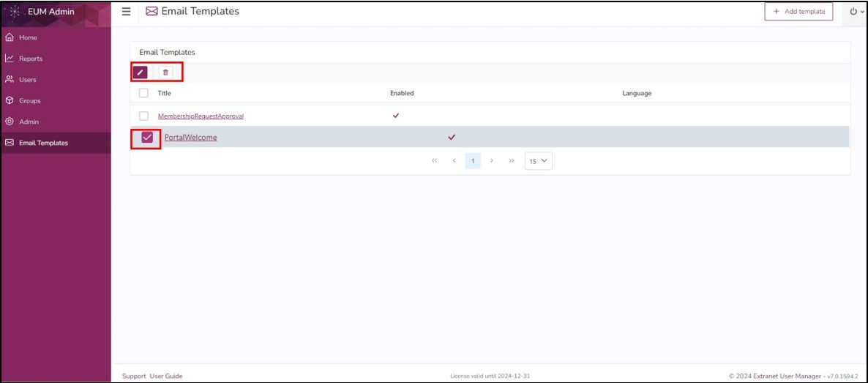The image size is (868, 383).
Task: Click the Home house icon in sidebar
Action: point(10,37)
